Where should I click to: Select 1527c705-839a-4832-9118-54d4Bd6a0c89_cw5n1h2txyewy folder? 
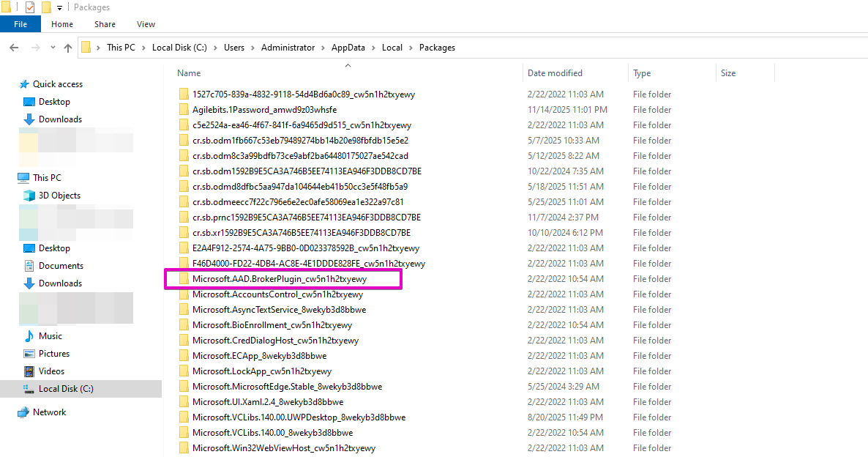303,94
